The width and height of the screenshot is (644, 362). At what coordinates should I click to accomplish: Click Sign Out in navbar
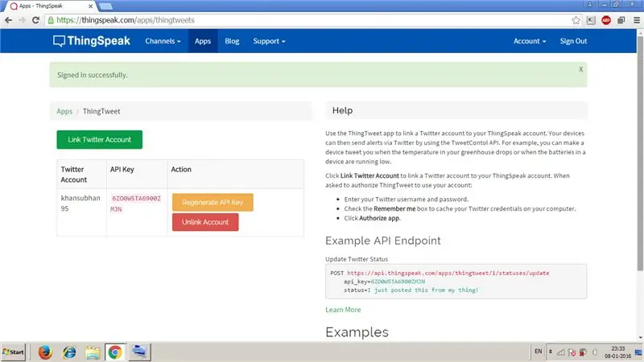click(x=573, y=41)
